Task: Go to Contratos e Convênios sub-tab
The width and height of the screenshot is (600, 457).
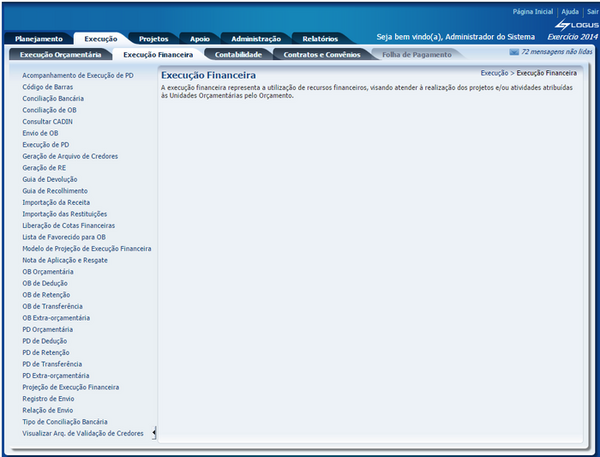Action: click(322, 54)
